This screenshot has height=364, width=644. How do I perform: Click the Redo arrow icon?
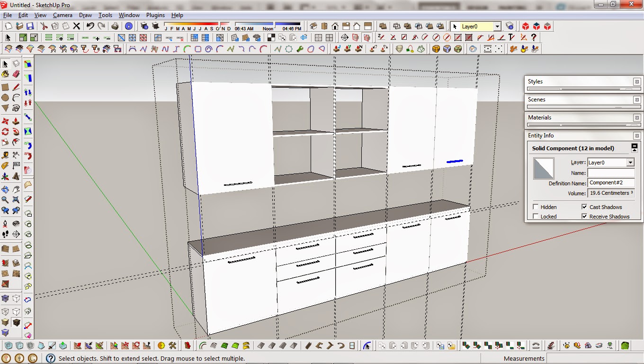101,26
